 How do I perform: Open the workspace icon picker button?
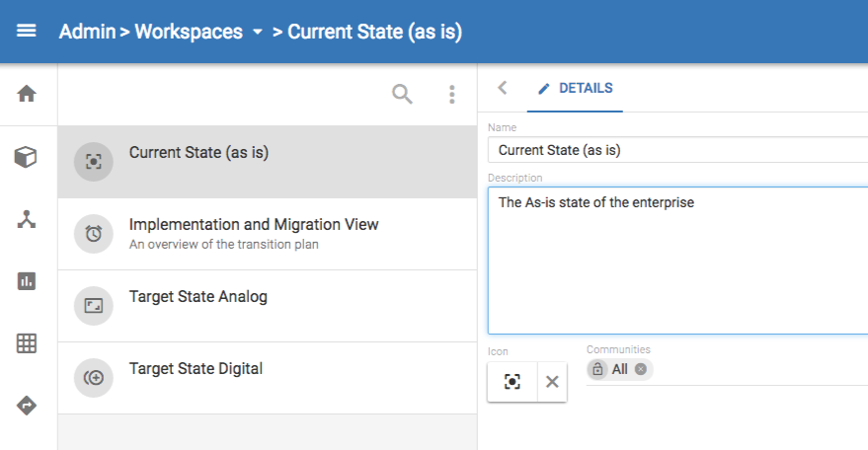point(513,382)
